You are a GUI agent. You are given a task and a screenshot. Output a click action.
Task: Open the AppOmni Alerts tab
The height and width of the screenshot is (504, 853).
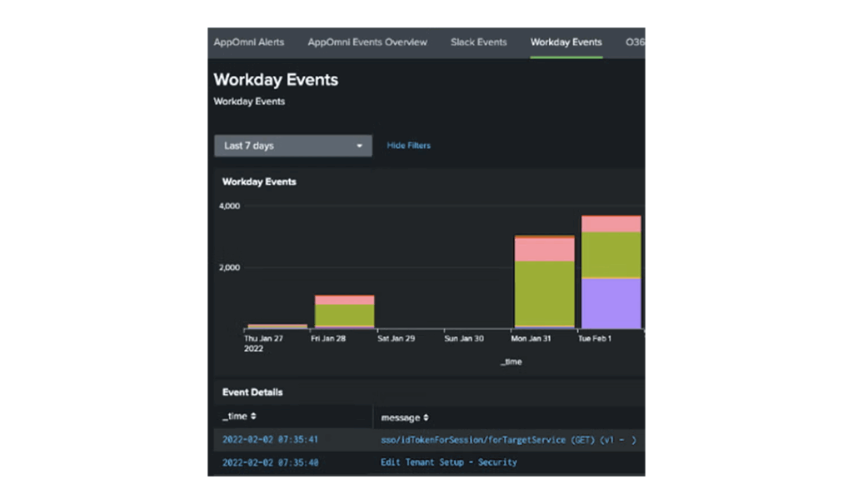pos(248,42)
